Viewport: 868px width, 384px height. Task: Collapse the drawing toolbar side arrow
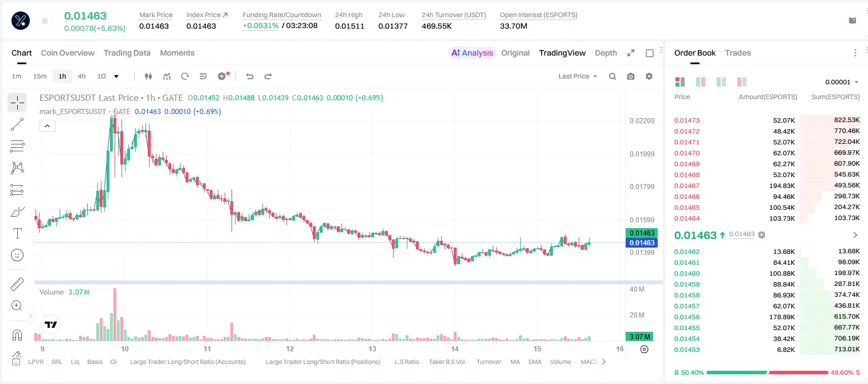click(x=32, y=315)
